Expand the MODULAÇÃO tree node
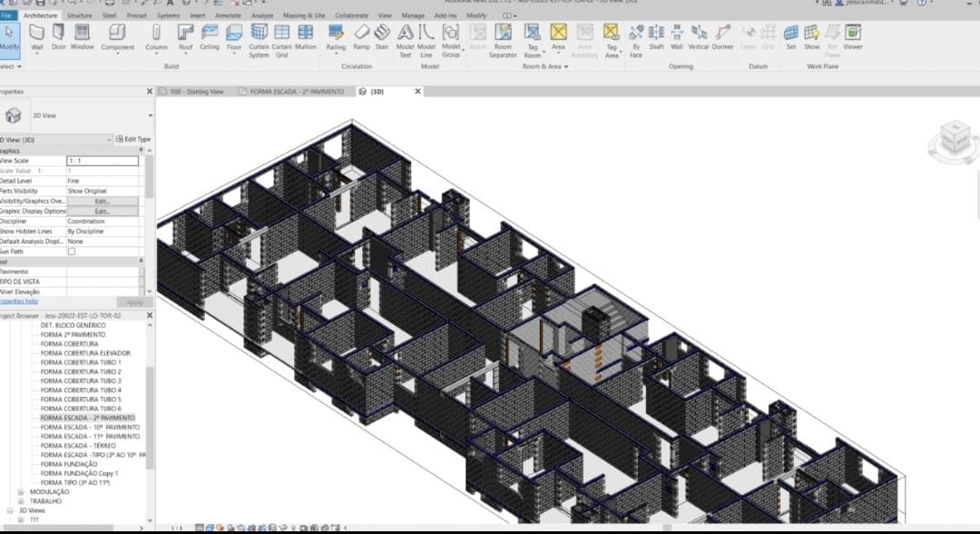The height and width of the screenshot is (534, 980). (x=21, y=492)
